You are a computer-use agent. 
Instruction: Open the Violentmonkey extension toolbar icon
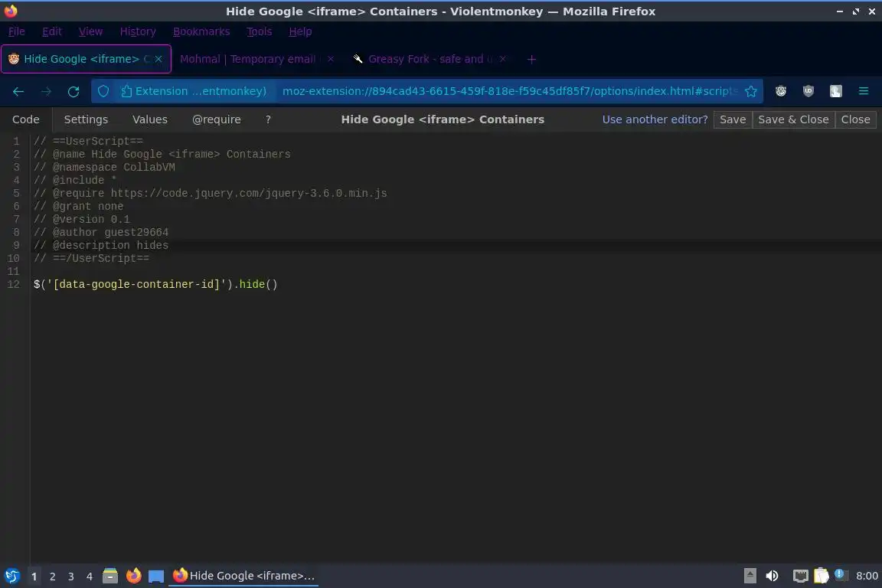coord(781,91)
